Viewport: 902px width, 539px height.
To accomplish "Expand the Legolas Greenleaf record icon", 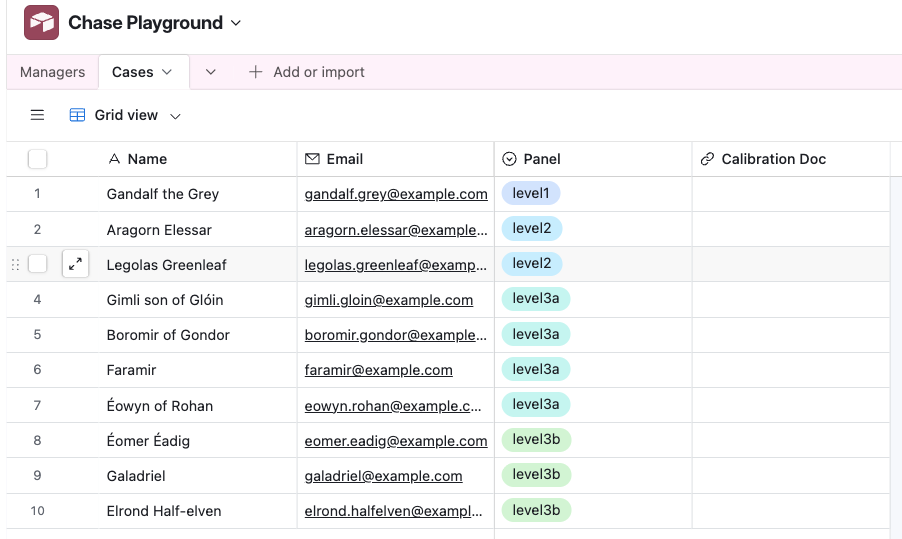I will (x=75, y=264).
